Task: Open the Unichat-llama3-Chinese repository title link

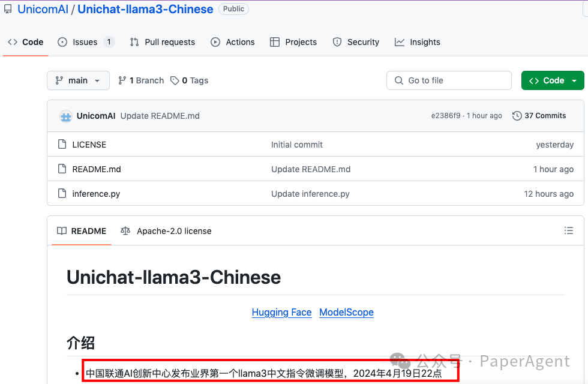Action: 145,9
